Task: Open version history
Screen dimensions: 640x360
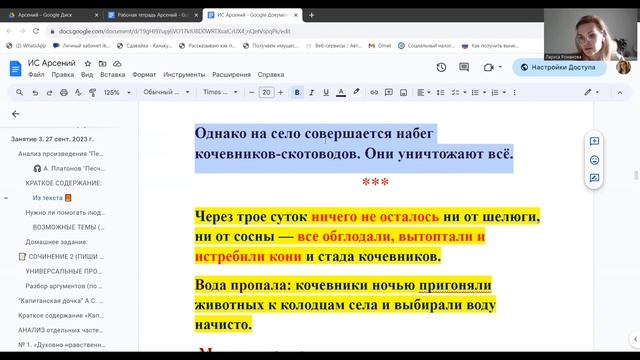Action: (x=441, y=67)
